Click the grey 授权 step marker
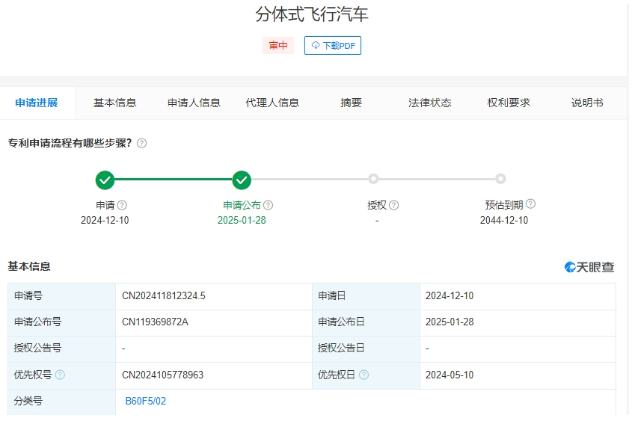 [x=373, y=180]
